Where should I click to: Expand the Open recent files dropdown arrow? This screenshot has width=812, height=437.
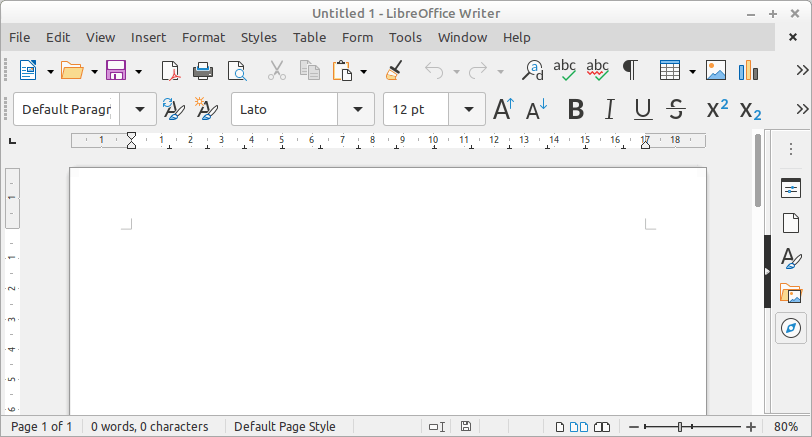(94, 71)
